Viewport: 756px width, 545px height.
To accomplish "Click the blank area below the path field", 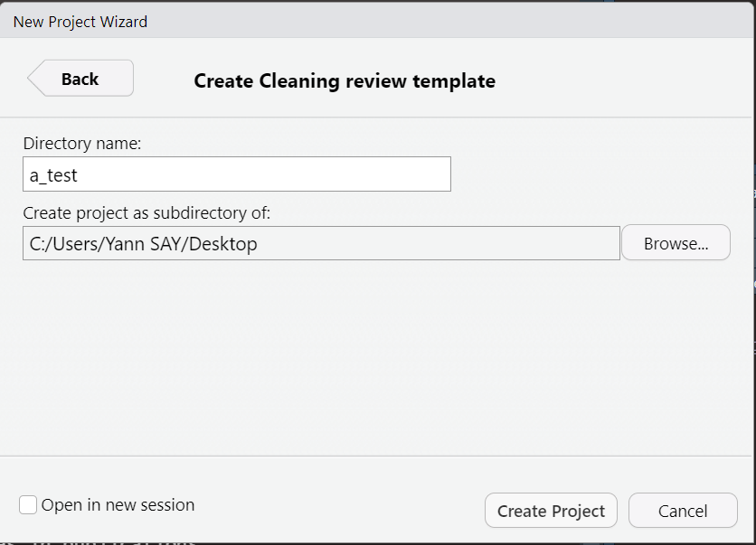I will (376, 357).
